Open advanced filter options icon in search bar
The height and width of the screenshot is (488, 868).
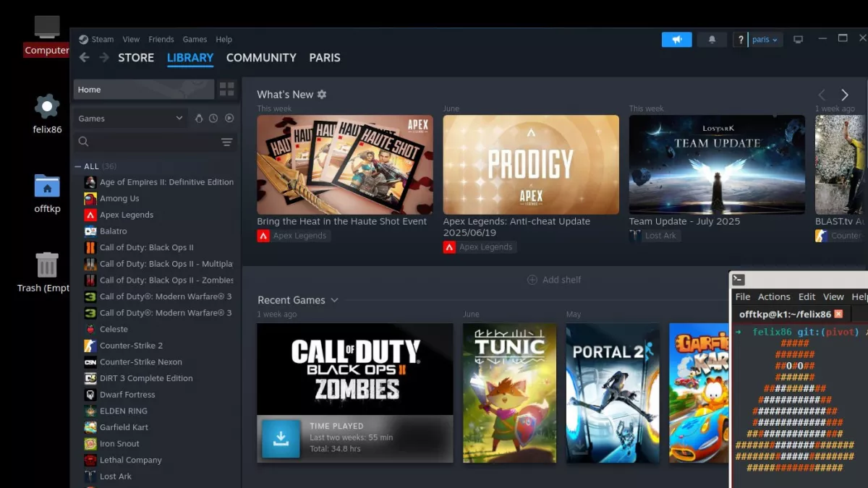(x=226, y=142)
